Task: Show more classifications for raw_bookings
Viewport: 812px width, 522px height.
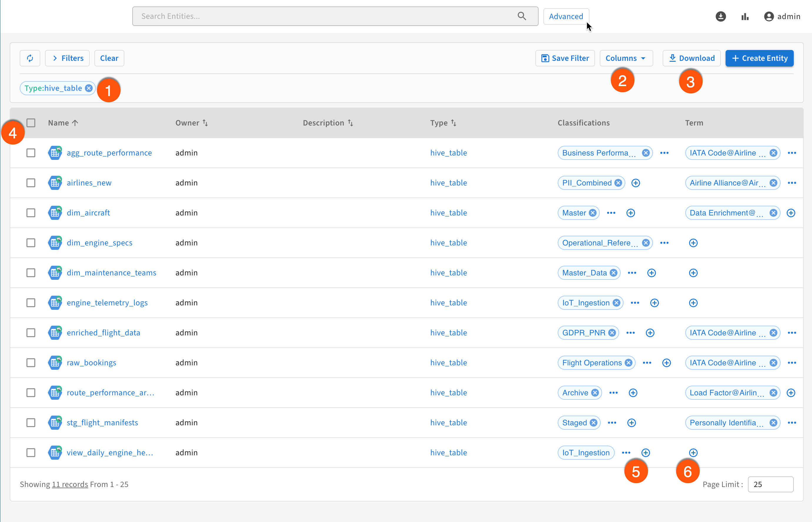Action: 647,363
